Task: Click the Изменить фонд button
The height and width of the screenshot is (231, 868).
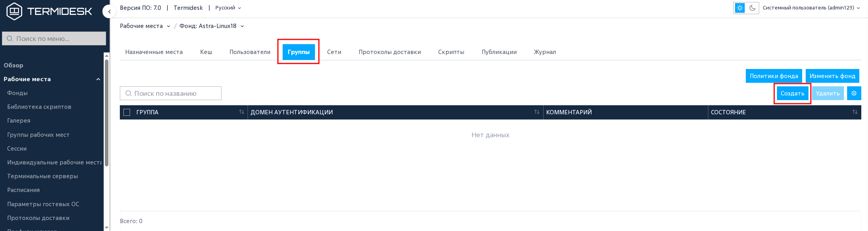Action: tap(832, 76)
